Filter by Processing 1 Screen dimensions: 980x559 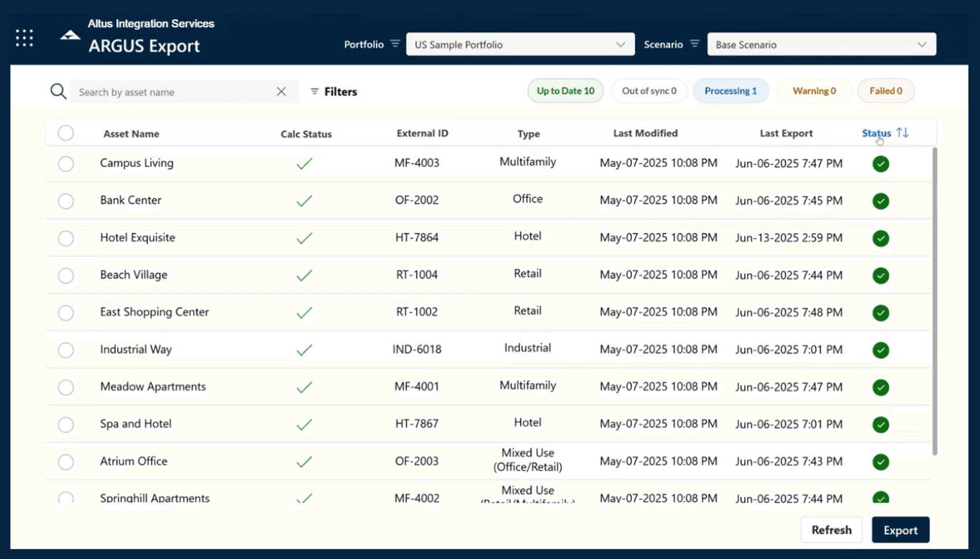[x=731, y=91]
